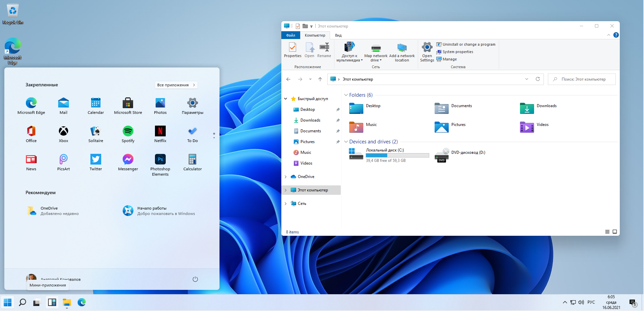This screenshot has width=644, height=311.
Task: Switch to details view button
Action: (x=607, y=232)
